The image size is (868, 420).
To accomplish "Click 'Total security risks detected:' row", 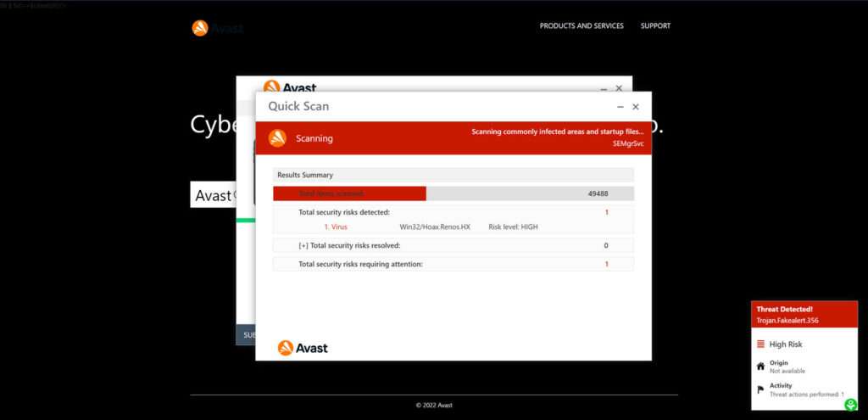I will (453, 212).
